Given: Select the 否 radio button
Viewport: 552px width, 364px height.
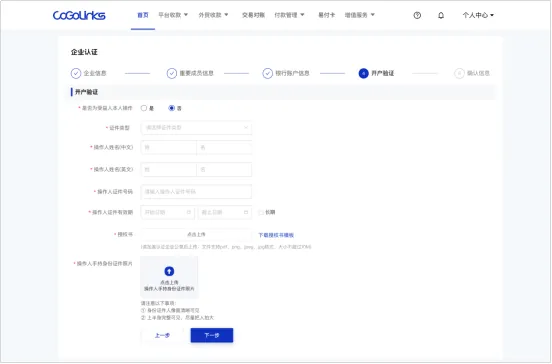Looking at the screenshot, I should point(171,108).
